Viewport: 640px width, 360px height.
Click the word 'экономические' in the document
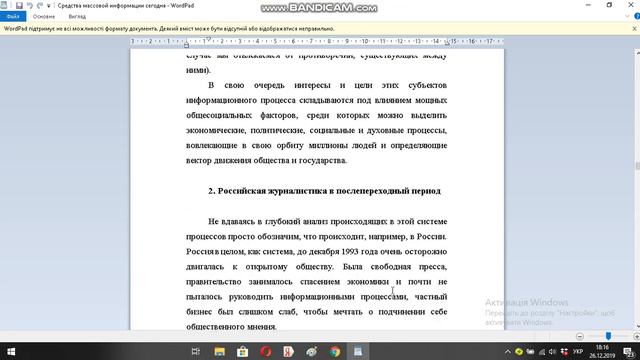tap(216, 131)
